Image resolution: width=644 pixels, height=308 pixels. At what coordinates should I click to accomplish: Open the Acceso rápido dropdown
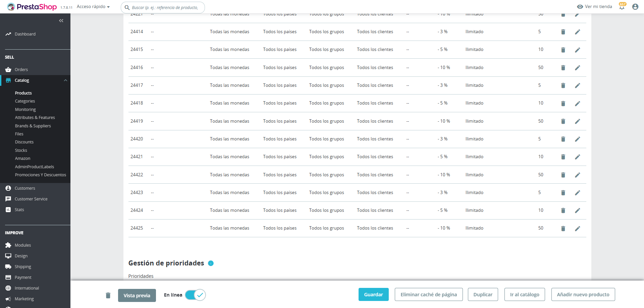[x=93, y=7]
